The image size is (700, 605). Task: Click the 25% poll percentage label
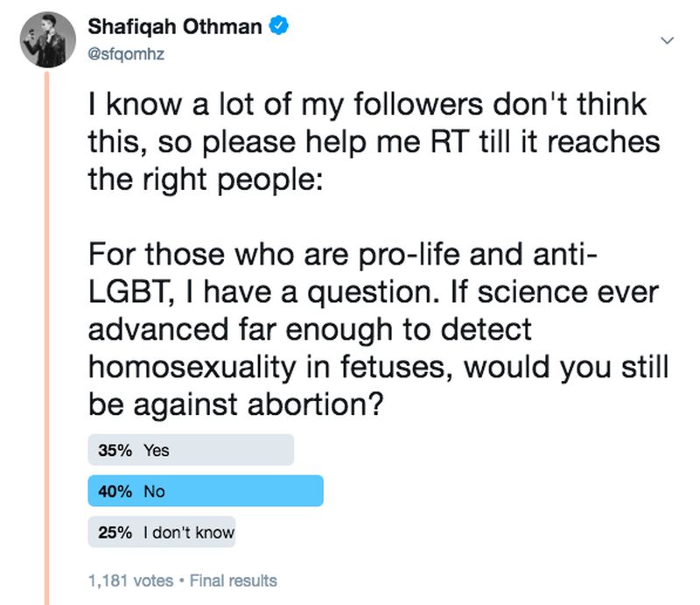(115, 531)
